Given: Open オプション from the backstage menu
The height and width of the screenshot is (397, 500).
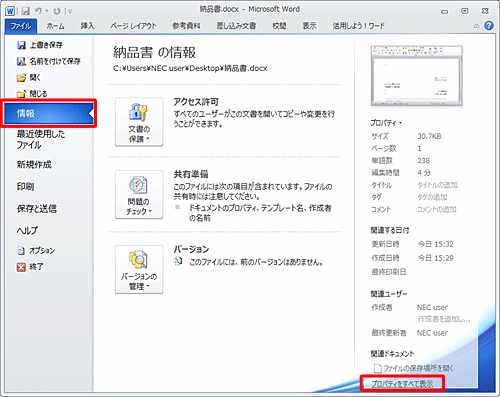Looking at the screenshot, I should [36, 250].
